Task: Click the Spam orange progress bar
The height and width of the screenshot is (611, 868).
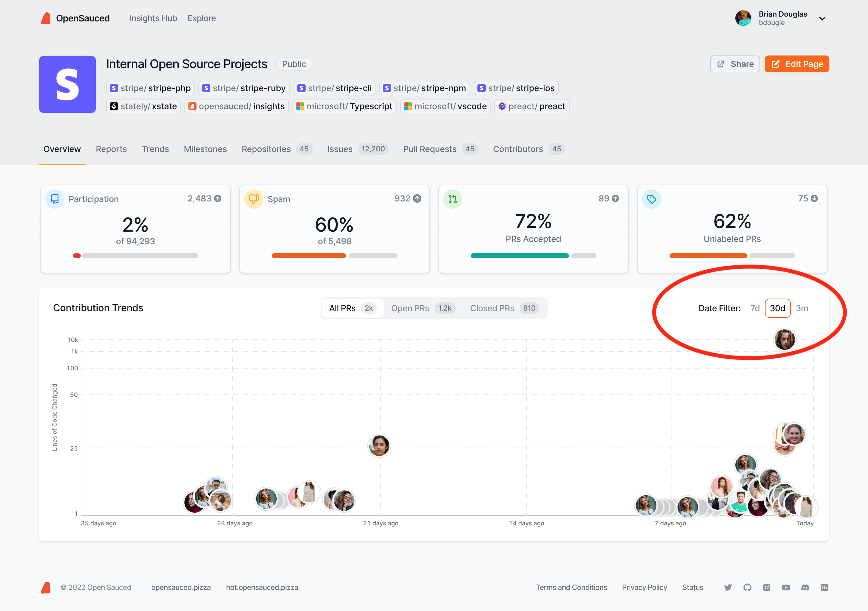Action: pos(309,256)
